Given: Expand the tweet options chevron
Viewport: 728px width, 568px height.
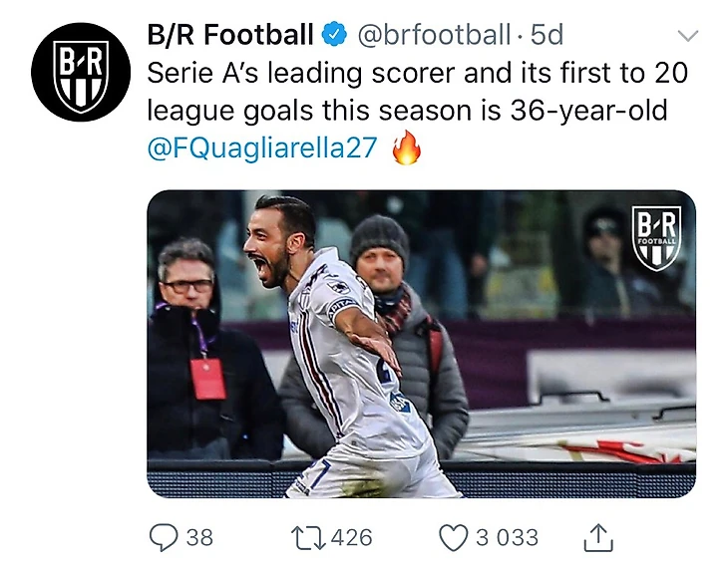Looking at the screenshot, I should 688,37.
